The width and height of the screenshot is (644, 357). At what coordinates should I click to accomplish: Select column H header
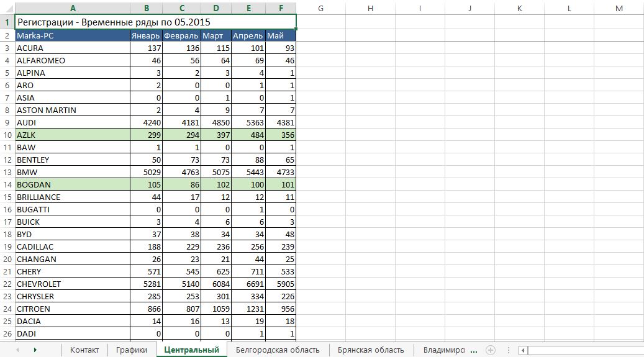(371, 8)
